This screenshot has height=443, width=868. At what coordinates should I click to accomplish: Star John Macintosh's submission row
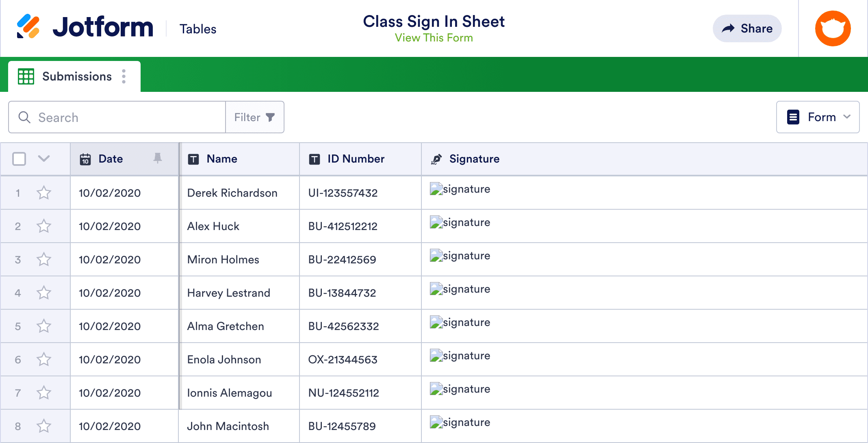[44, 426]
